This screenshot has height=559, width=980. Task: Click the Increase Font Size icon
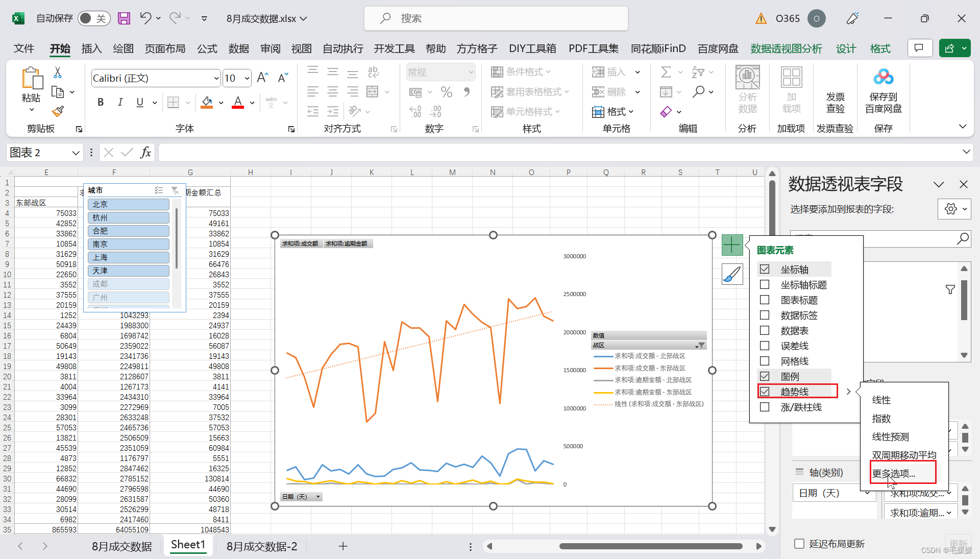[262, 78]
